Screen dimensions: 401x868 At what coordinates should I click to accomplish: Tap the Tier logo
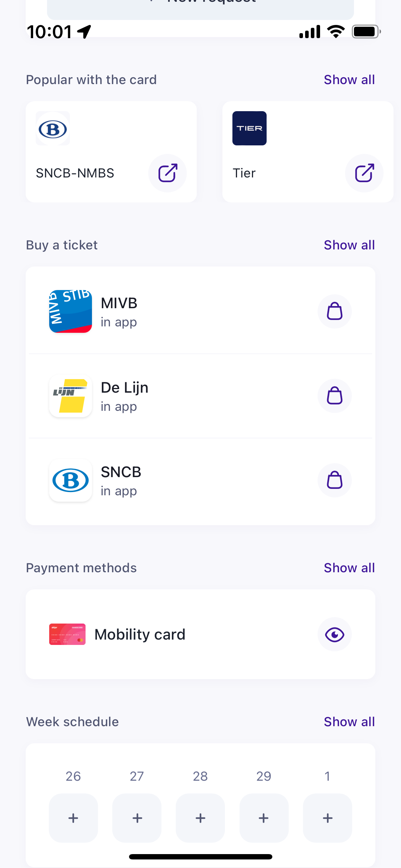point(249,128)
